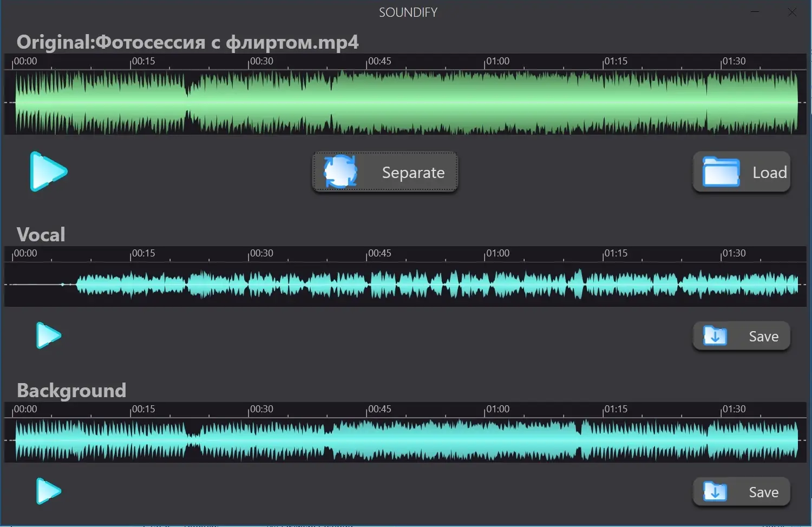This screenshot has height=527, width=812.
Task: Play the Background track
Action: coord(49,491)
